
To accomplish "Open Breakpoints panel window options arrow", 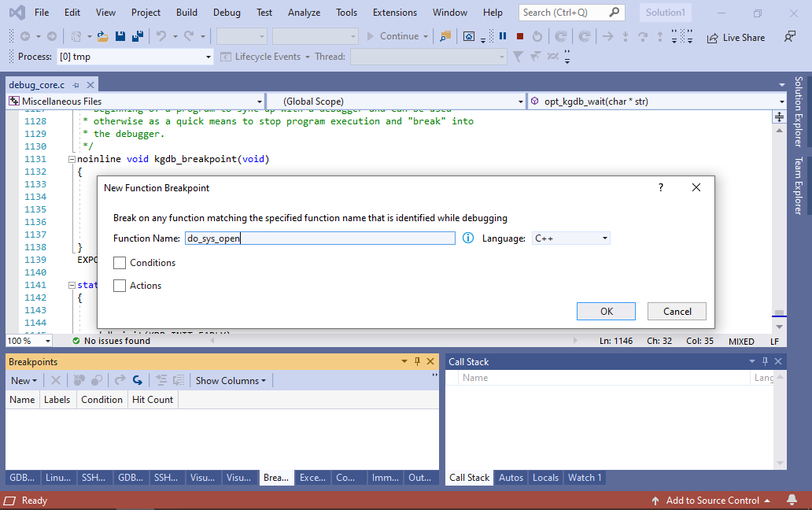I will point(404,361).
